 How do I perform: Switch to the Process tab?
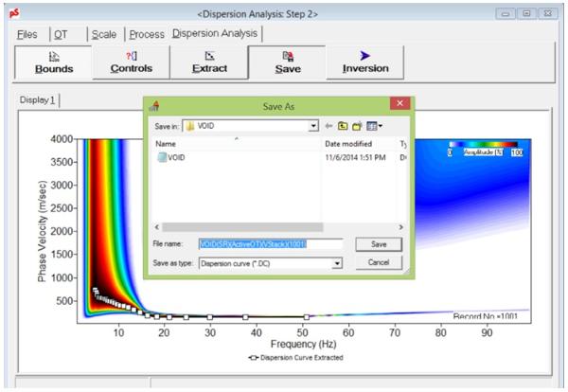point(147,34)
